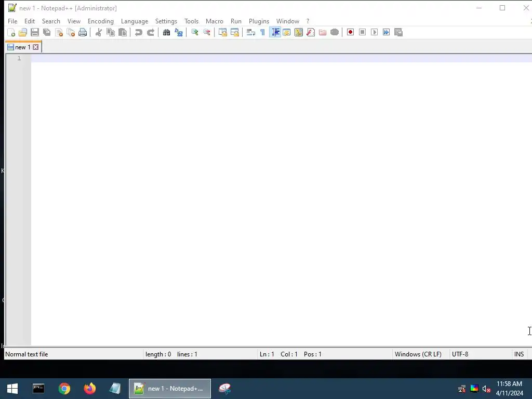Undo the last action via the toolbar arrow

138,32
